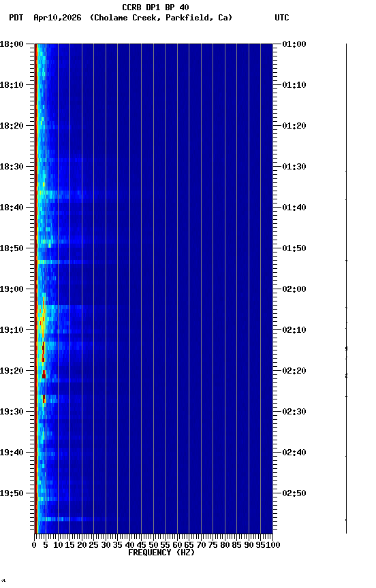Viewport: 376px width, 588px height.
Task: Click the 18:50 PDT time label
Action: (x=12, y=248)
